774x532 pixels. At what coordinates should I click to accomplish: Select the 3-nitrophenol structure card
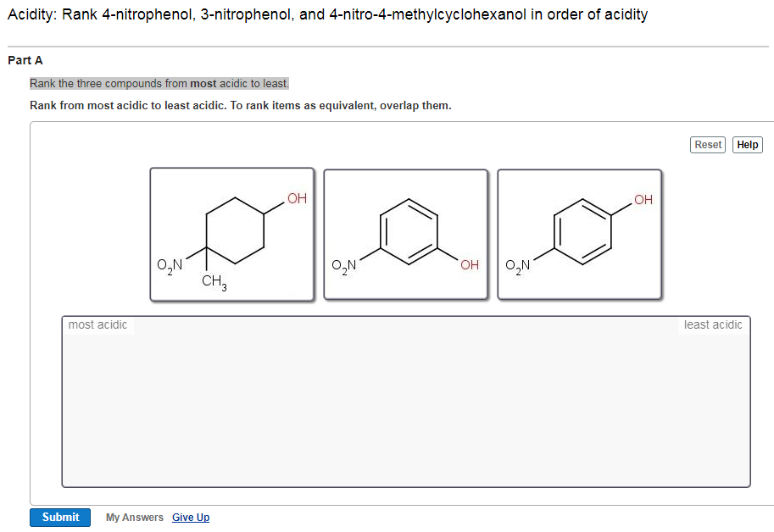click(x=405, y=234)
